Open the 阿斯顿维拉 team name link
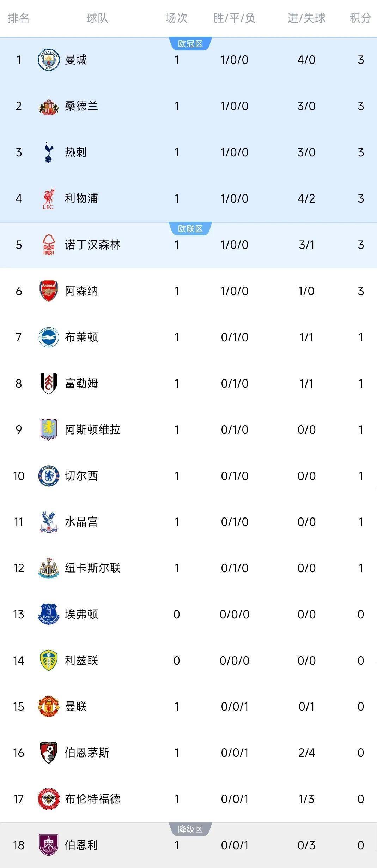Screen dimensions: 377x868 point(93,430)
